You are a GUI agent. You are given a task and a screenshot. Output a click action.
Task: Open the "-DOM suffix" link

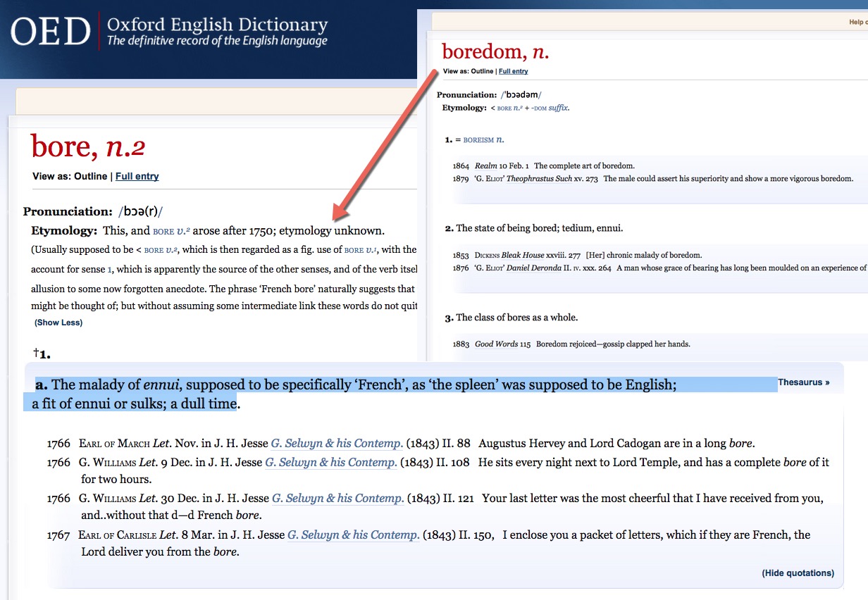click(x=550, y=108)
